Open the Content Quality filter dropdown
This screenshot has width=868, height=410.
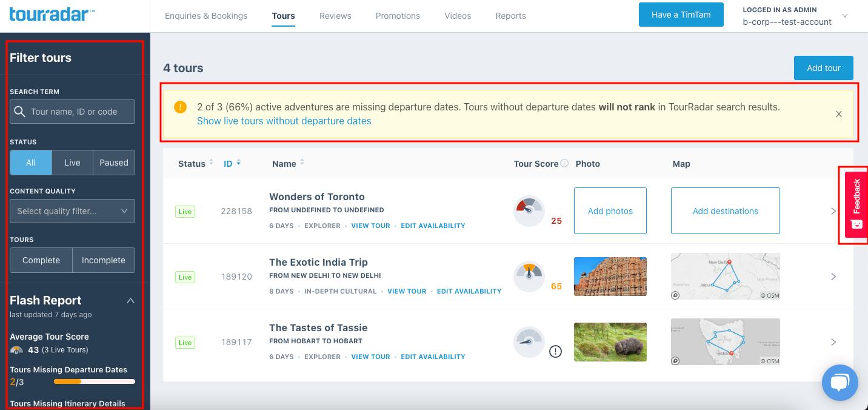click(72, 211)
